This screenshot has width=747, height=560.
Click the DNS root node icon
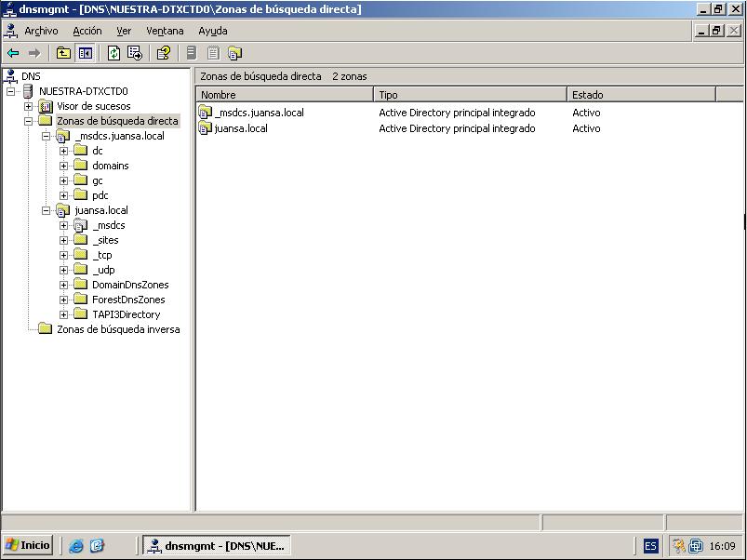(10, 76)
